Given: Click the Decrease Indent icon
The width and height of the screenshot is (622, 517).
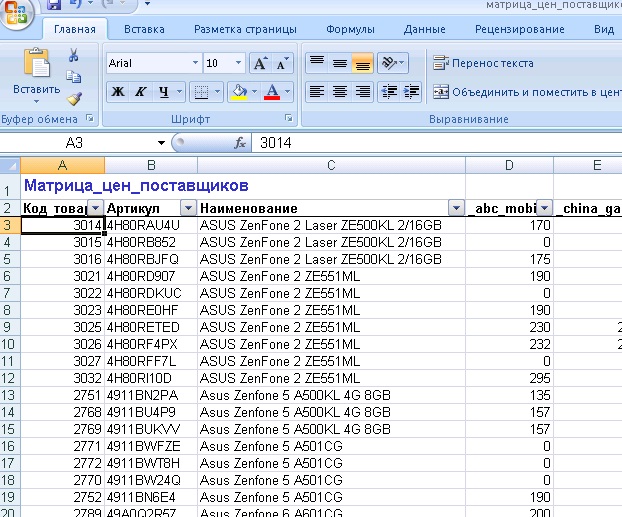Looking at the screenshot, I should [389, 92].
